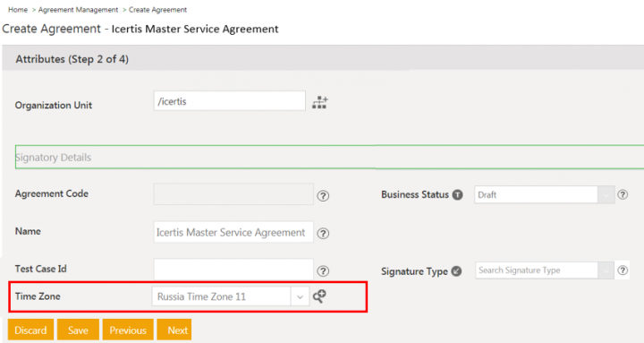Screen dimensions: 644x343
Task: Save the agreement
Action: [x=78, y=330]
